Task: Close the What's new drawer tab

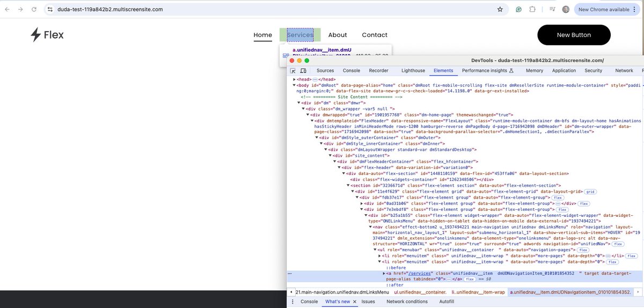Action: click(355, 302)
